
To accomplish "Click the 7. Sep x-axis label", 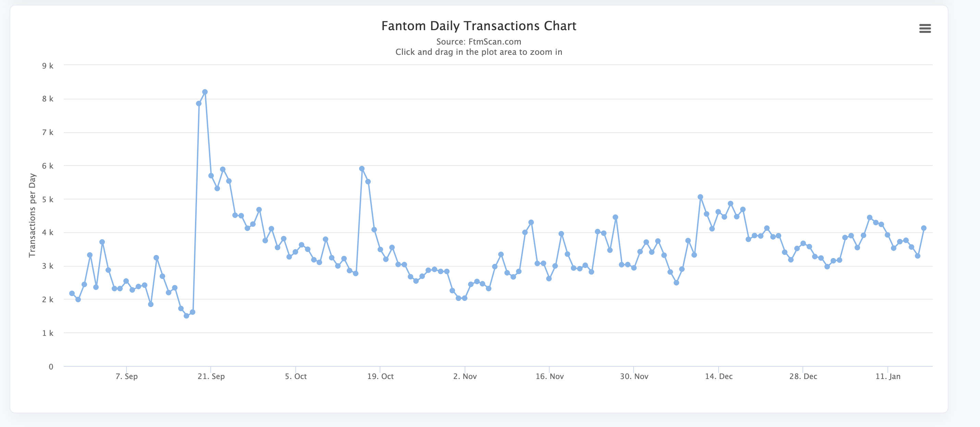I will 127,376.
